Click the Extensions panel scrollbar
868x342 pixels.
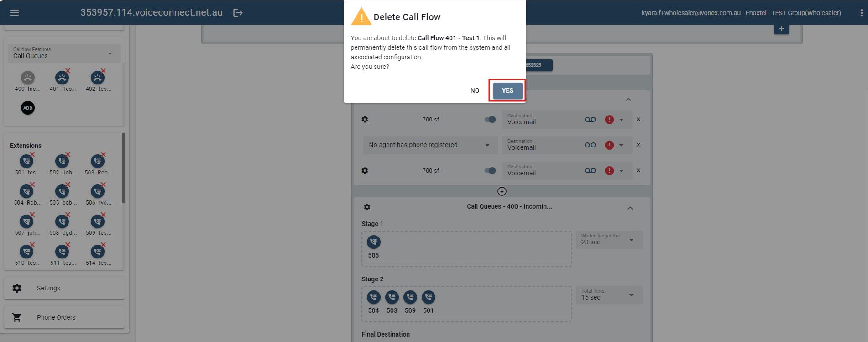click(123, 169)
